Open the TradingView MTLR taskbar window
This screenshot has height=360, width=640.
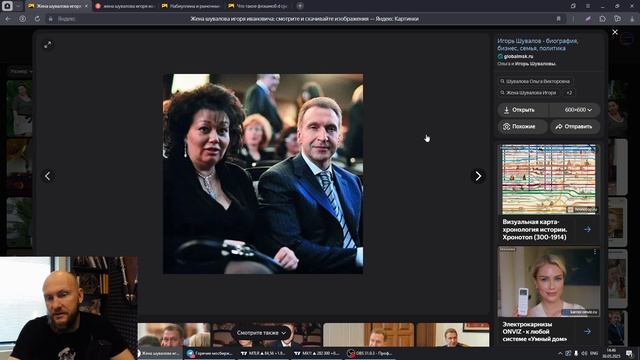[264, 353]
